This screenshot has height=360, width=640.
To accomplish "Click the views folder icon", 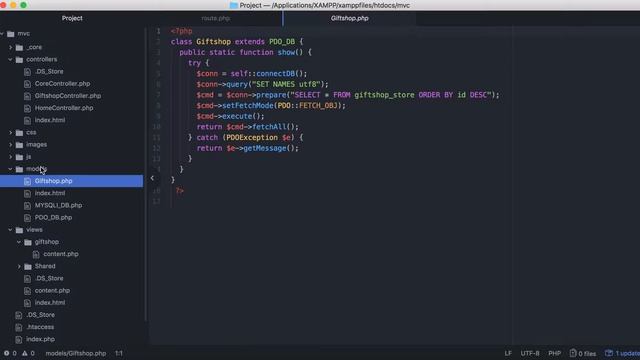I will pyautogui.click(x=19, y=230).
